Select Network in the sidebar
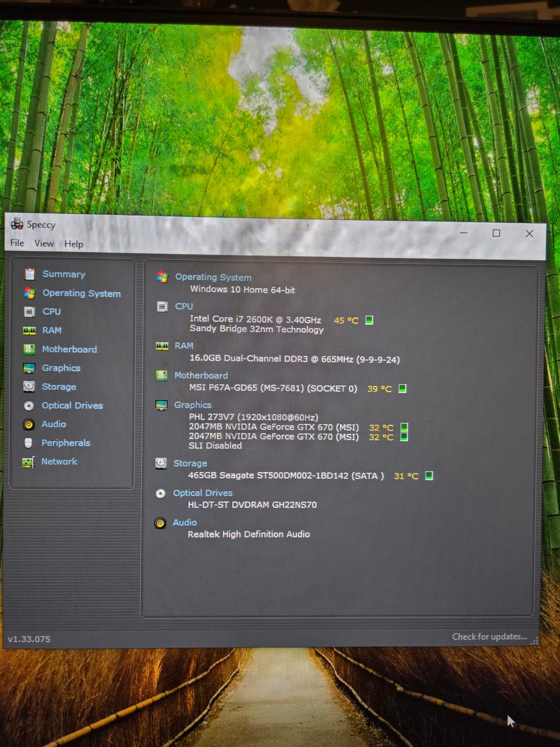Screen dimensions: 560x747 click(x=59, y=461)
